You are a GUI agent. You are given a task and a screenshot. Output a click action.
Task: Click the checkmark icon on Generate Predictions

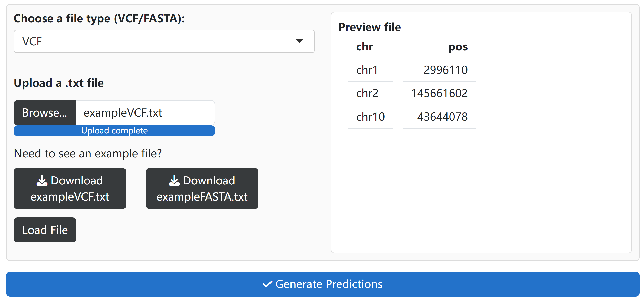point(267,284)
